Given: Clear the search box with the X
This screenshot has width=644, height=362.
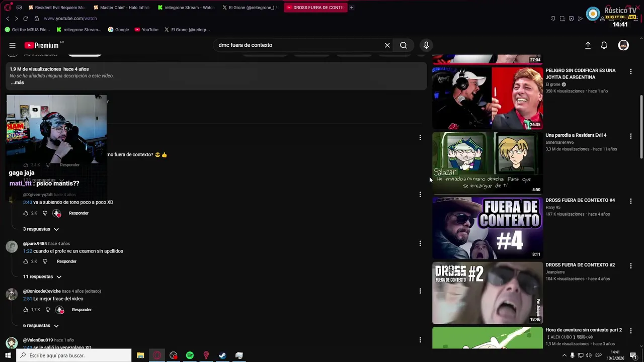Looking at the screenshot, I should pyautogui.click(x=387, y=45).
